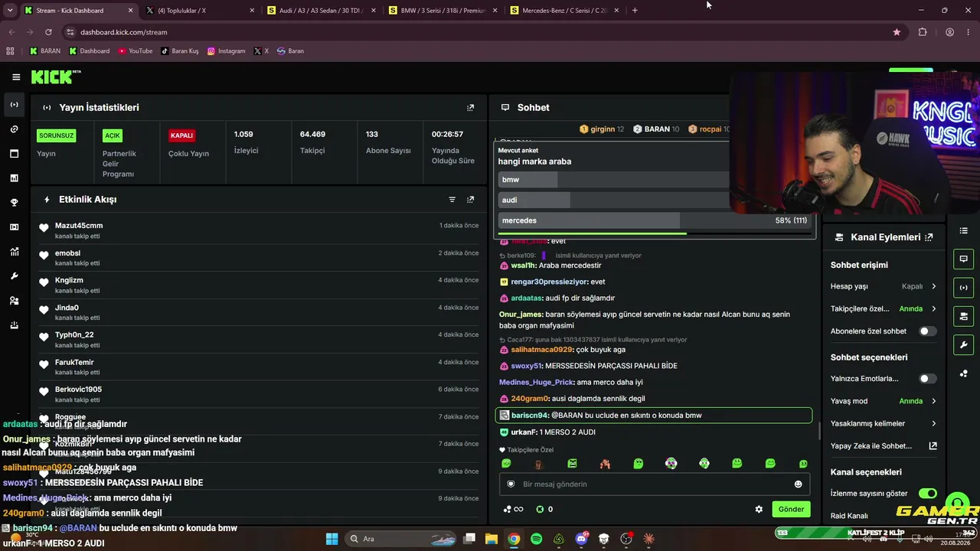Switch to the Mercedes-Benz C Serisi tab

point(563,11)
